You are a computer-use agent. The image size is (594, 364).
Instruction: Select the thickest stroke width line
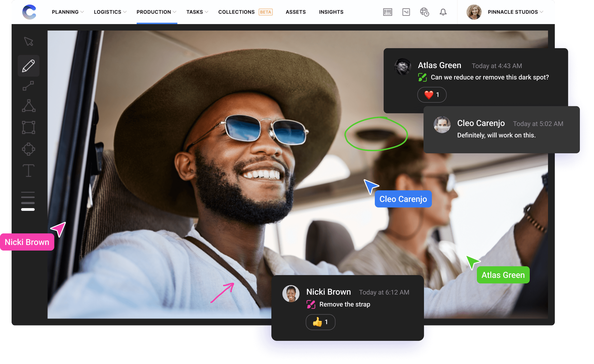tap(28, 210)
